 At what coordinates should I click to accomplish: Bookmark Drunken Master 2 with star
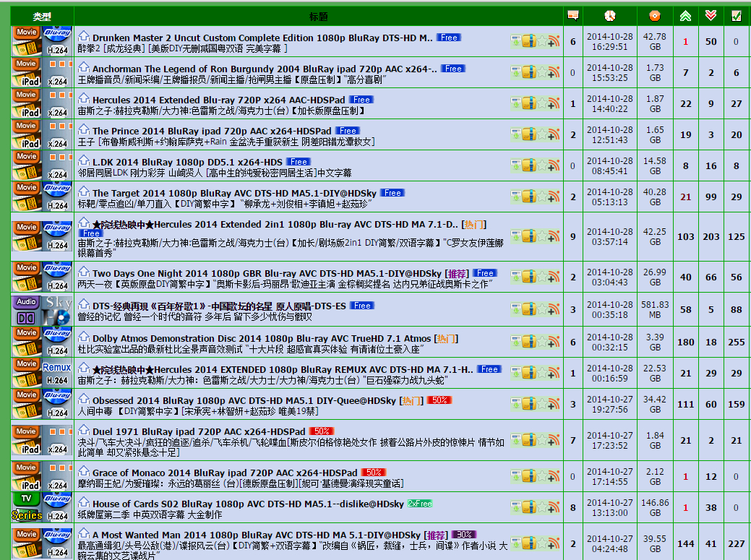pyautogui.click(x=541, y=41)
